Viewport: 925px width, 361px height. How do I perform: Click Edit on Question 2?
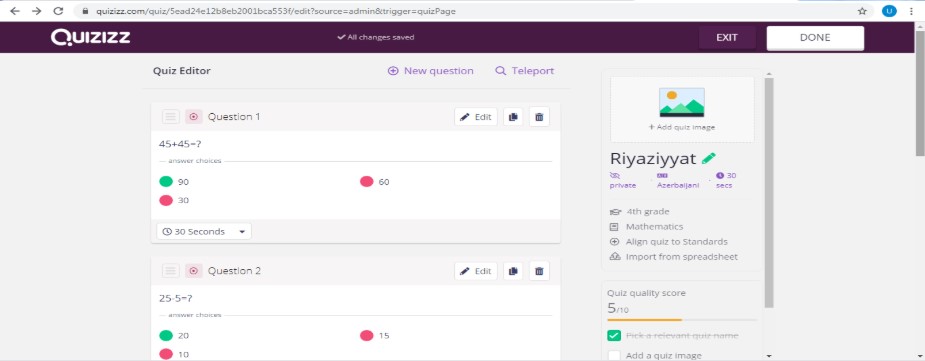pos(475,271)
